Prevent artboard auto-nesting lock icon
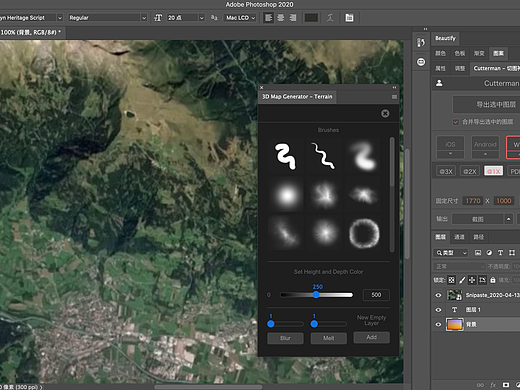Screen dimensions: 520x390 (x=482, y=280)
